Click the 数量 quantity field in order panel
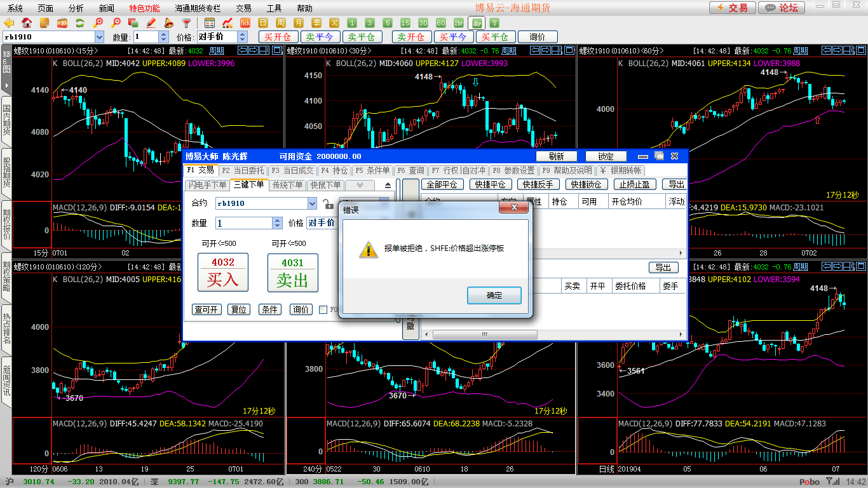 pyautogui.click(x=244, y=223)
